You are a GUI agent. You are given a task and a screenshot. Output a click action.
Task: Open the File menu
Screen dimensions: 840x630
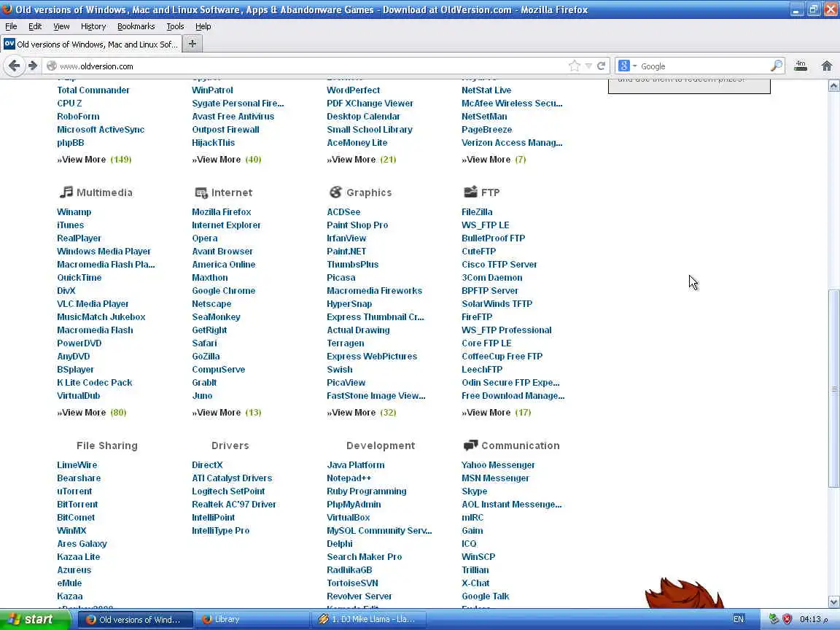pyautogui.click(x=11, y=26)
